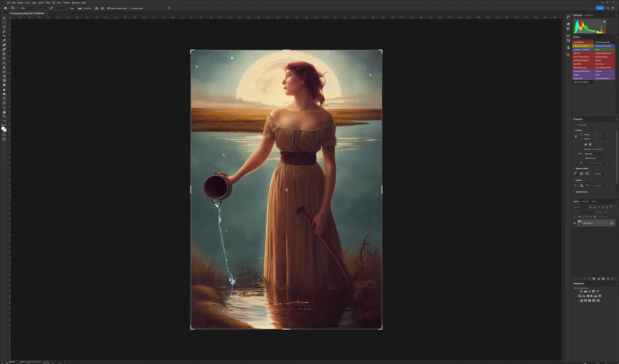
Task: Switch to the Paths tab
Action: [594, 202]
